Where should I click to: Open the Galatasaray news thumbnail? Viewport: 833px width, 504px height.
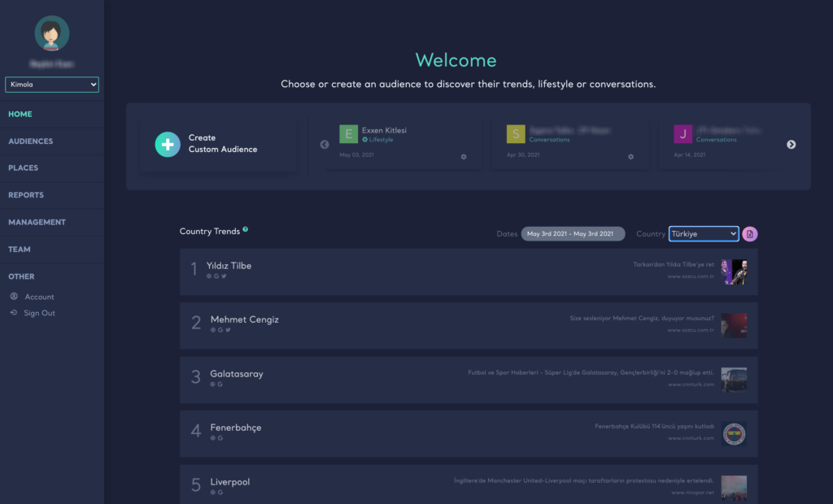pos(734,380)
